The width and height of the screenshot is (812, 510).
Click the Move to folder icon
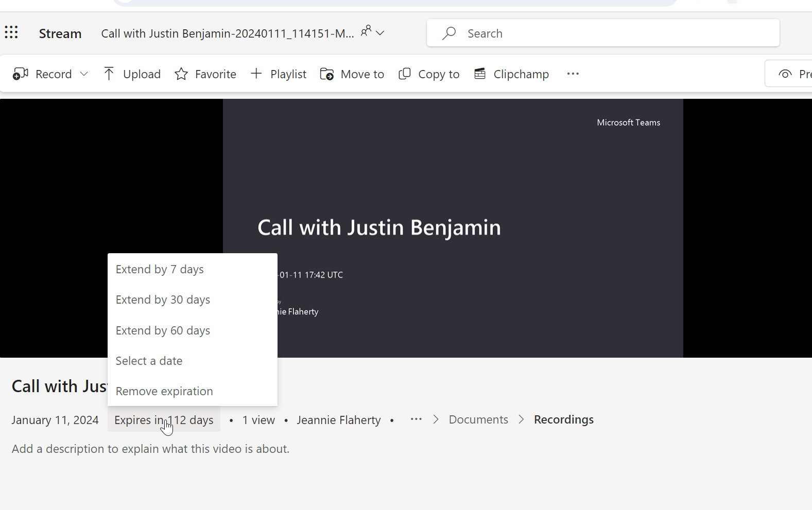(327, 74)
